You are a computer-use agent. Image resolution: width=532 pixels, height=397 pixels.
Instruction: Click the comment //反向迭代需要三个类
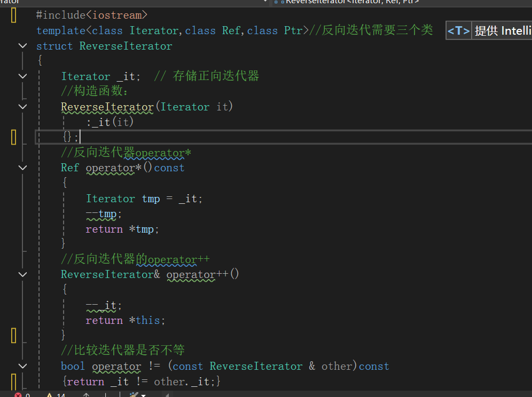click(371, 30)
